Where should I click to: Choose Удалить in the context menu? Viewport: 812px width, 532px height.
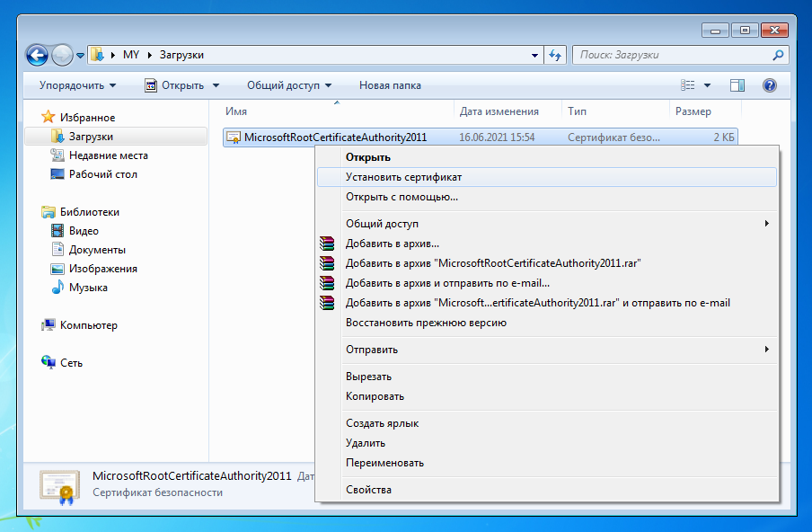click(546, 443)
